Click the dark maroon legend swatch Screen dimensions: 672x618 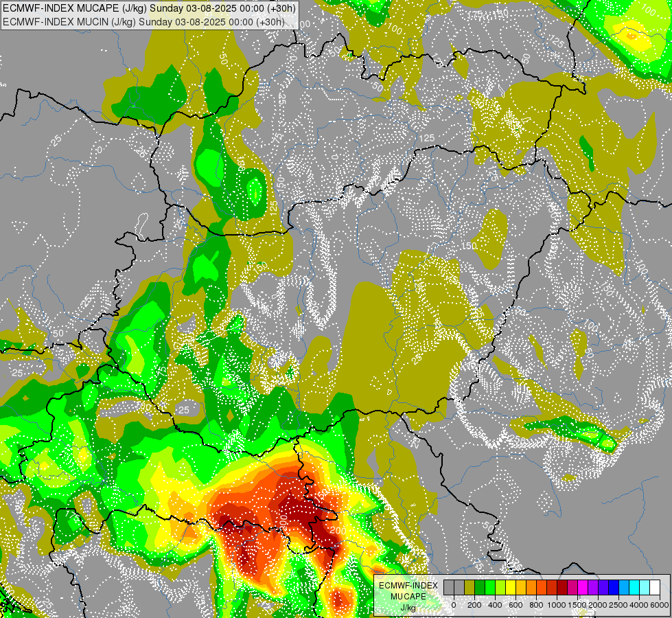pyautogui.click(x=562, y=588)
